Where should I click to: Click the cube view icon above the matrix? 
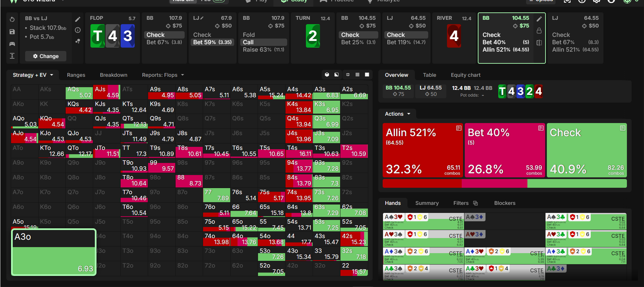pyautogui.click(x=327, y=75)
